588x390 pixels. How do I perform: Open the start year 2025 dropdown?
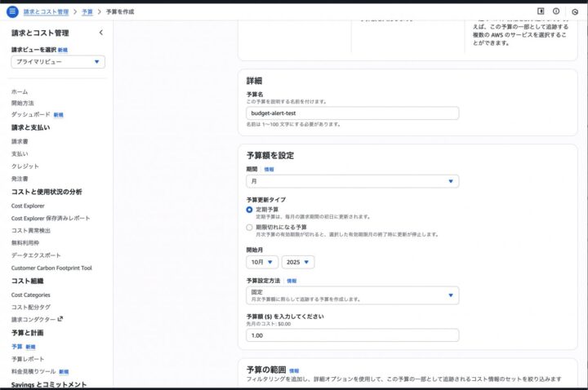pos(297,262)
